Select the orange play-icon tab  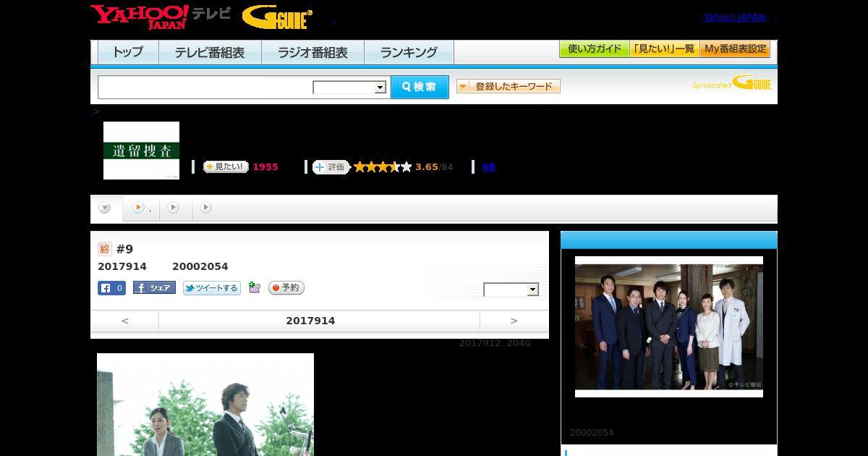(141, 208)
